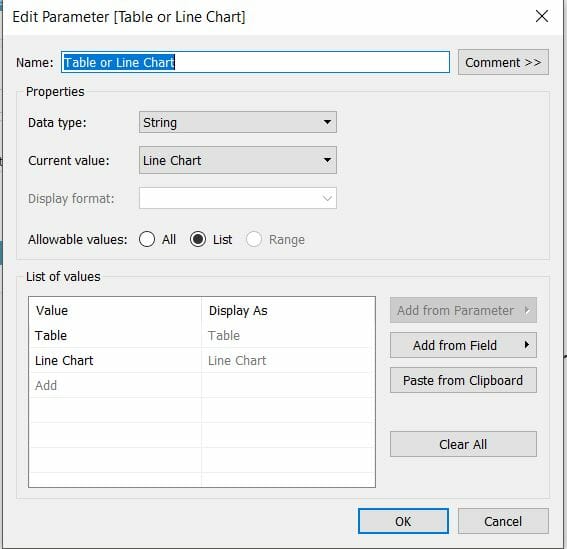Open the Data type dropdown arrow
Viewport: 567px width, 549px height.
[327, 122]
